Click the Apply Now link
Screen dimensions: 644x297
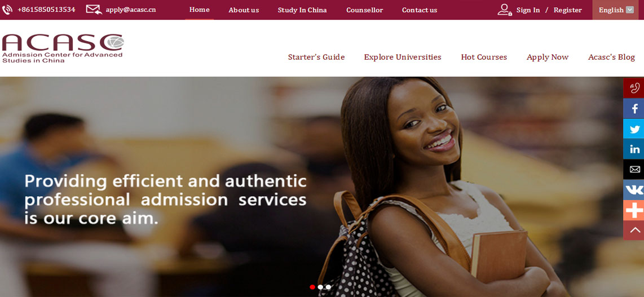coord(548,57)
